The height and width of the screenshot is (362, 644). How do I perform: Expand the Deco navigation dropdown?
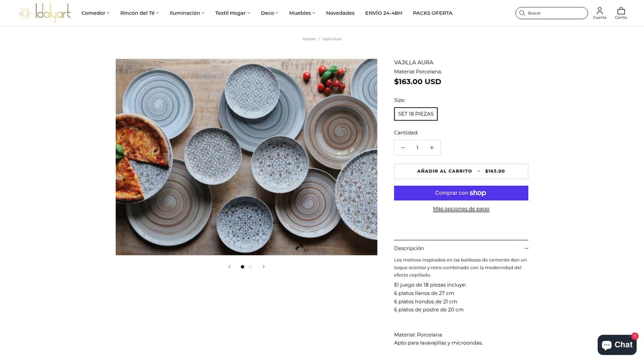tap(269, 12)
